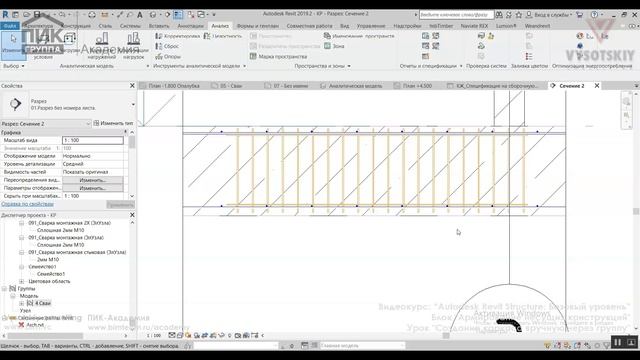Viewport: 640px width, 360px height.
Task: Select the Изменить (Modify) tool
Action: click(13, 44)
